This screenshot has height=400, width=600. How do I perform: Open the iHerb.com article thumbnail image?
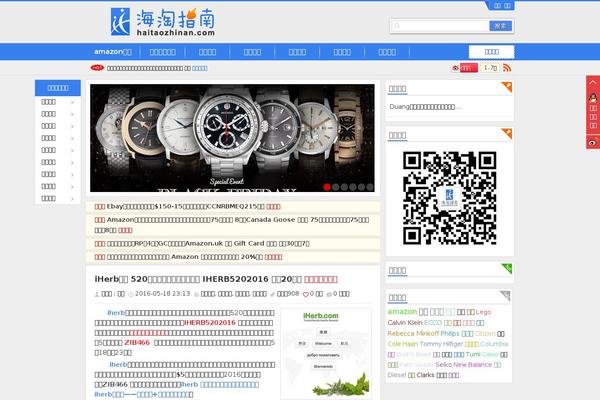pyautogui.click(x=326, y=354)
